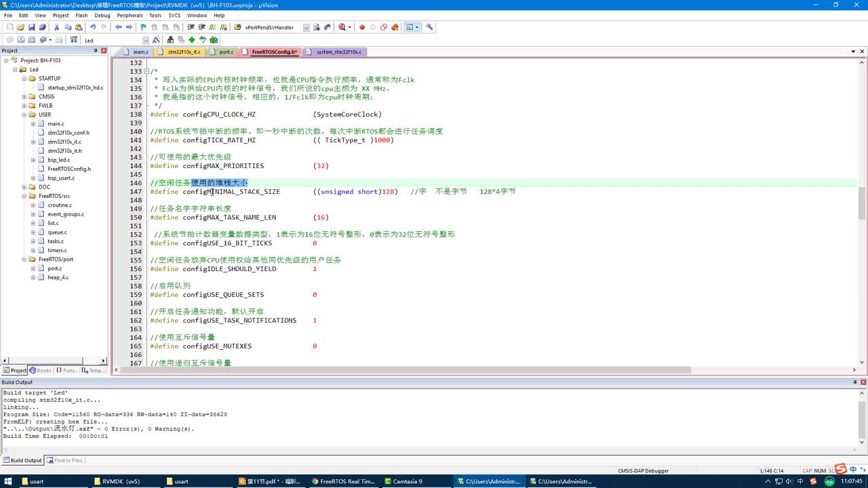Open the 第11节.pdf taskbar window
This screenshot has width=868, height=488.
pos(269,481)
